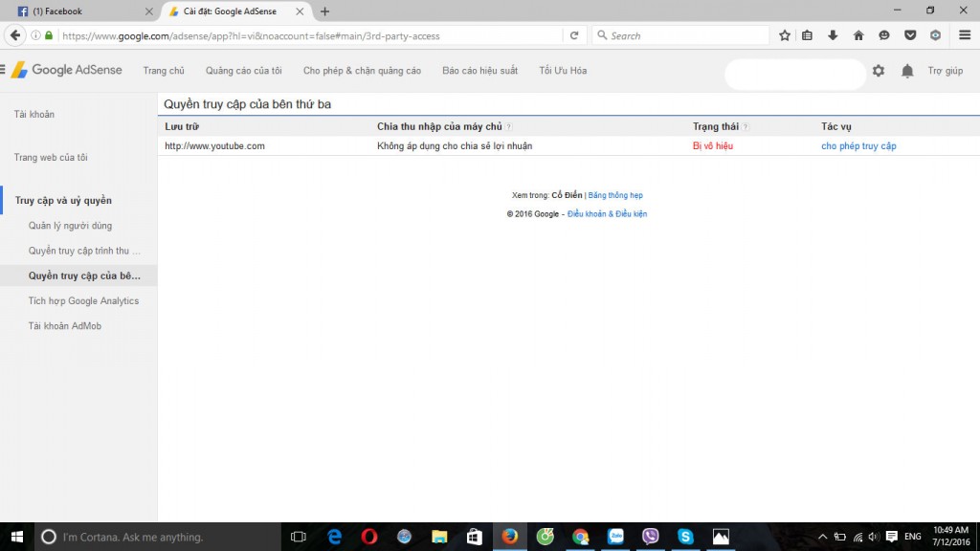Launch Opera from the taskbar

pos(369,537)
